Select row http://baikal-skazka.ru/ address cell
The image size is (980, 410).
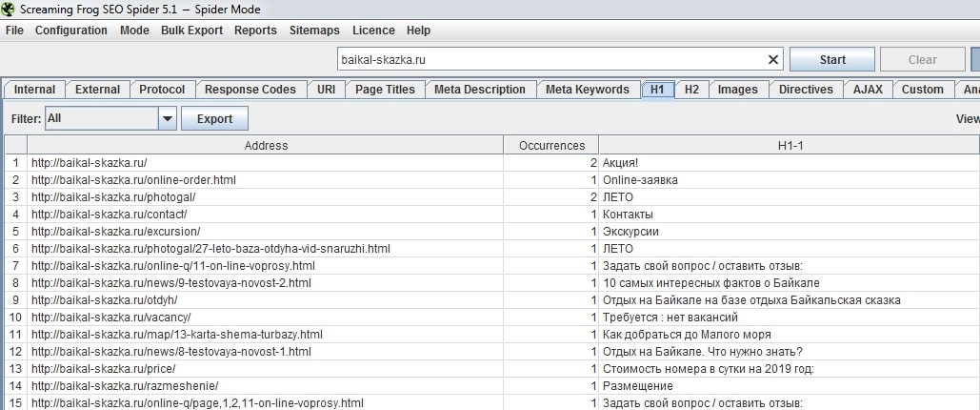pos(266,163)
